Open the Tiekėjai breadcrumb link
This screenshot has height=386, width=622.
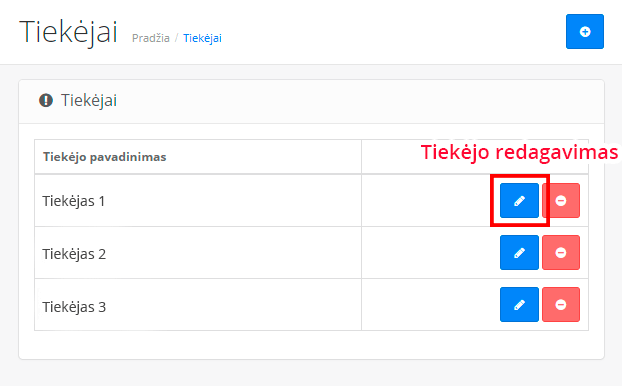coord(202,38)
